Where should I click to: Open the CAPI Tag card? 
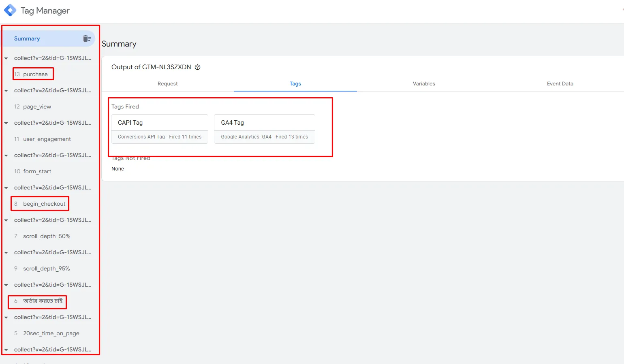tap(159, 129)
